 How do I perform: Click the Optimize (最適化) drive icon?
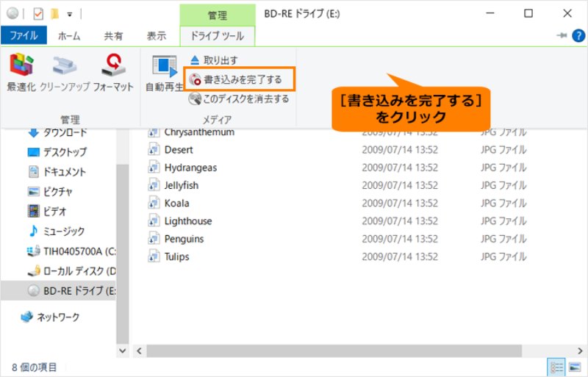[21, 65]
